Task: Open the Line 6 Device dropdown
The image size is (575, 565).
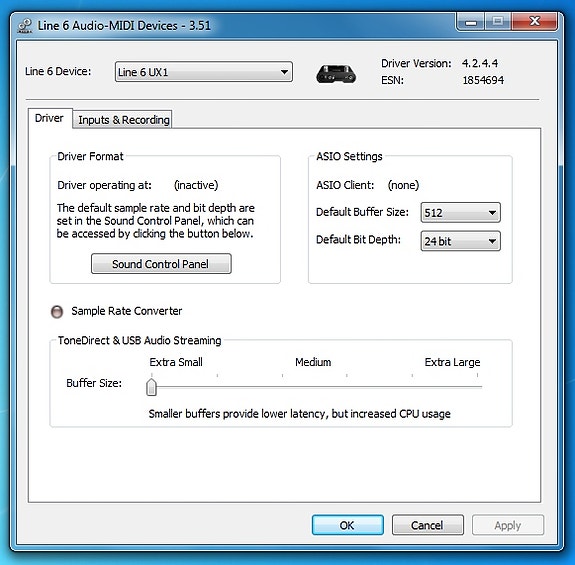Action: click(x=204, y=72)
